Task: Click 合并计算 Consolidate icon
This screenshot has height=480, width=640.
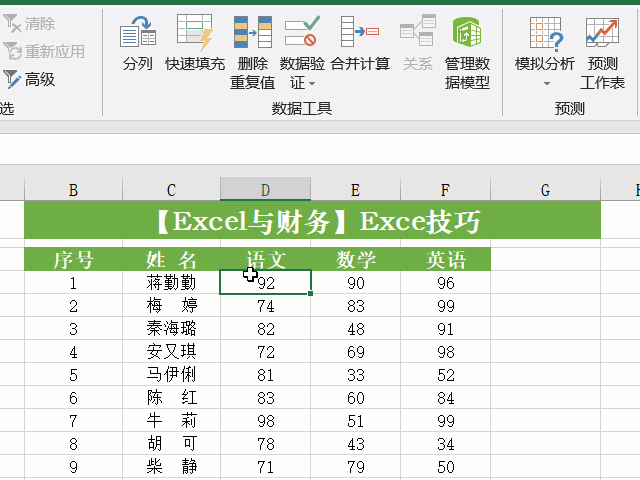Action: pyautogui.click(x=360, y=32)
